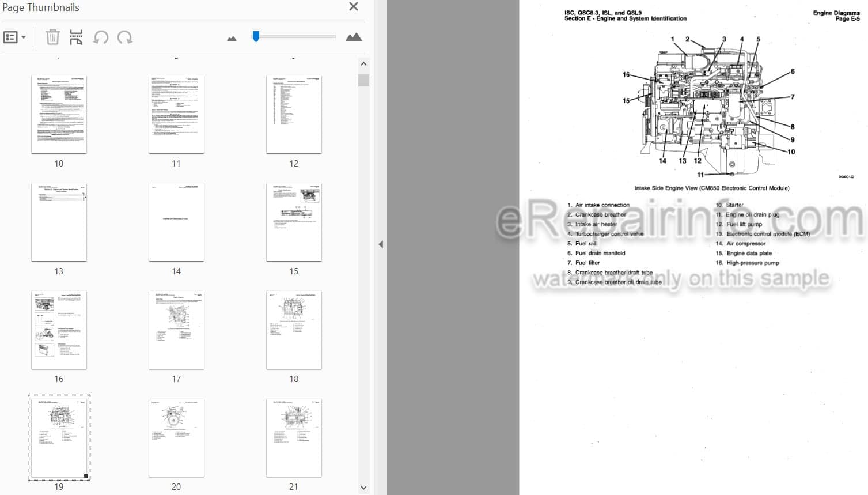Click the thumbnail size slider handle
The height and width of the screenshot is (495, 868).
[256, 37]
